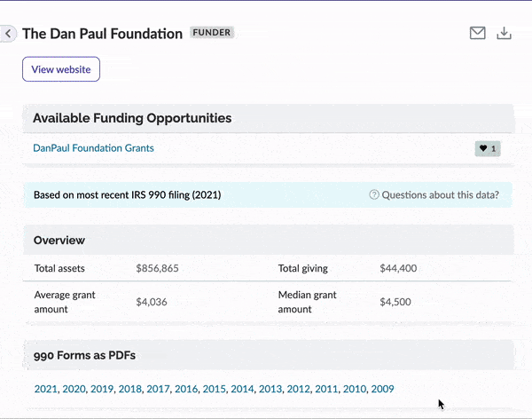
Task: Open the 2021 990 form PDF
Action: coord(46,389)
